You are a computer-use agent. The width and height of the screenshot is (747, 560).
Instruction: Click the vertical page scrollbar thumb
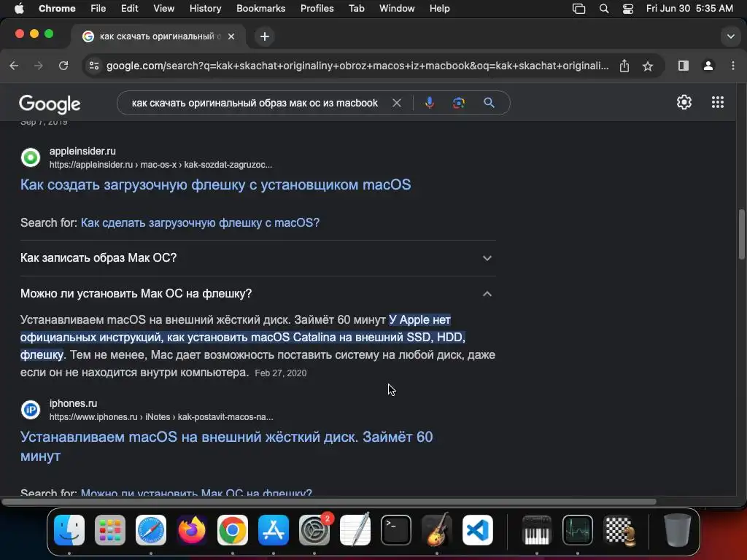(741, 234)
